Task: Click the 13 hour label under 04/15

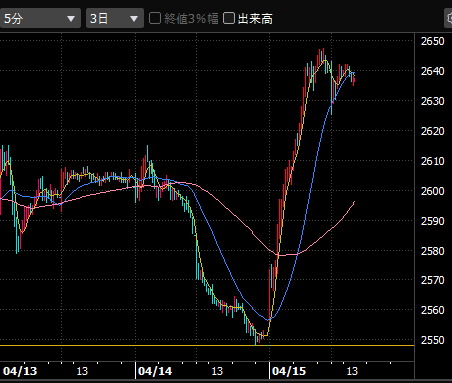Action: point(352,371)
